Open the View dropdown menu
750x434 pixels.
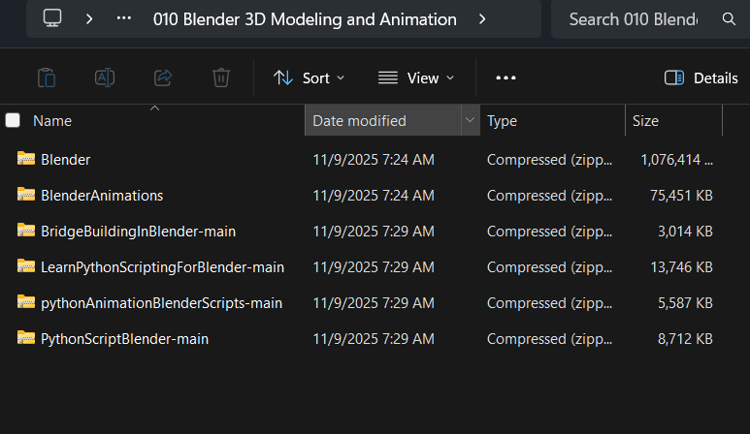(x=416, y=78)
